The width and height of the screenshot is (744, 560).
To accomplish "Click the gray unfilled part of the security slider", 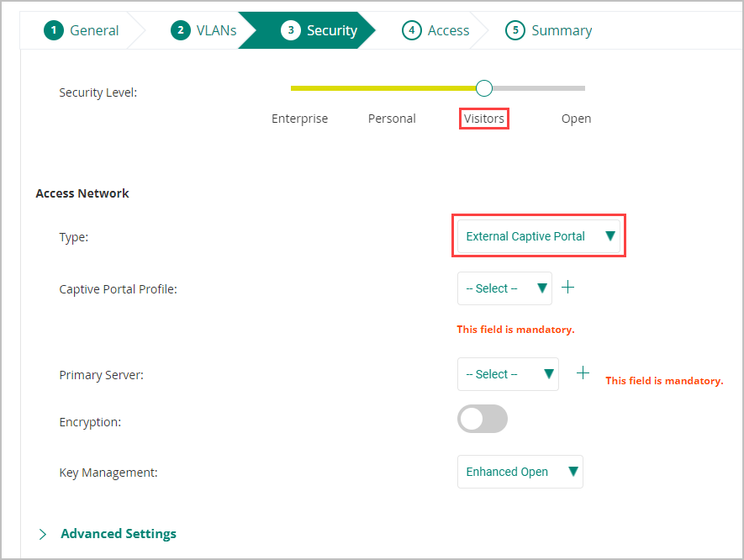I will (x=539, y=88).
